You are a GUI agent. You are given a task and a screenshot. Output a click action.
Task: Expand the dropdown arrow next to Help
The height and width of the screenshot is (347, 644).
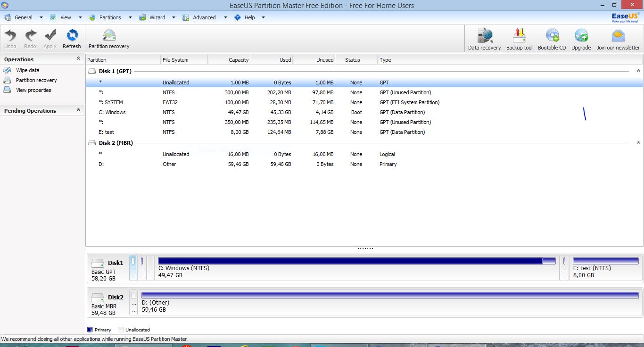(263, 17)
